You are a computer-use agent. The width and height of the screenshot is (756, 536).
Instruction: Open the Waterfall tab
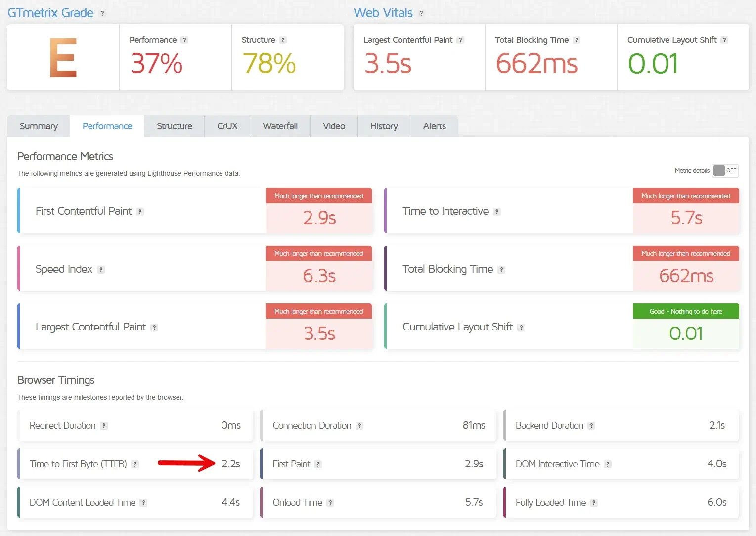pyautogui.click(x=280, y=126)
